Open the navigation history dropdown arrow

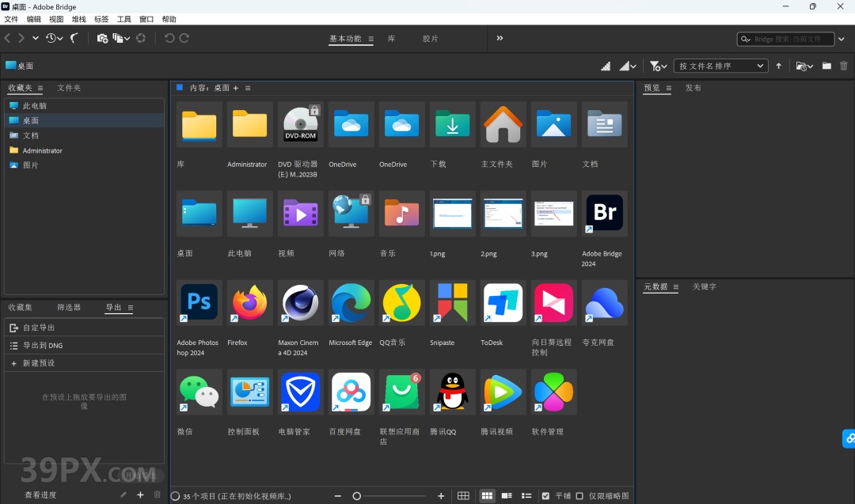coord(36,38)
